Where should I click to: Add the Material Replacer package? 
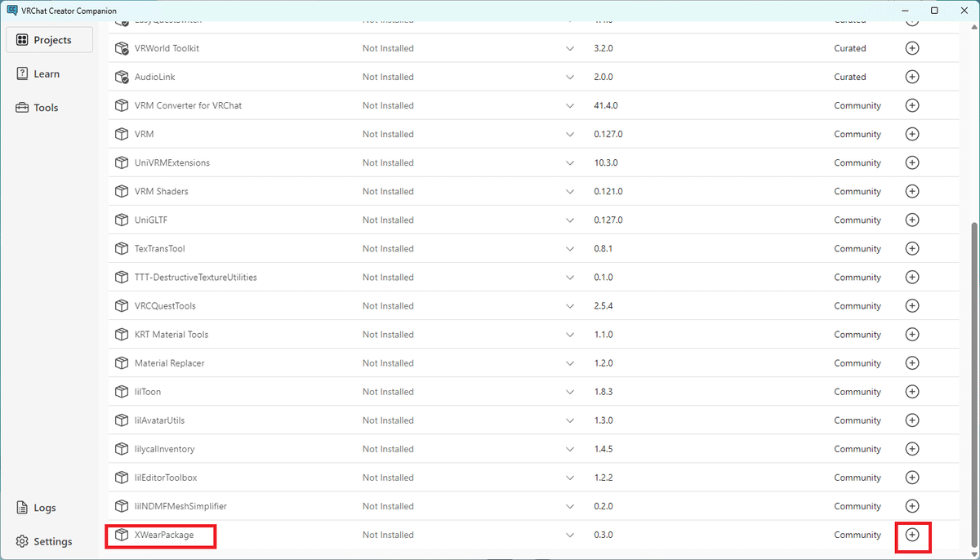[912, 362]
